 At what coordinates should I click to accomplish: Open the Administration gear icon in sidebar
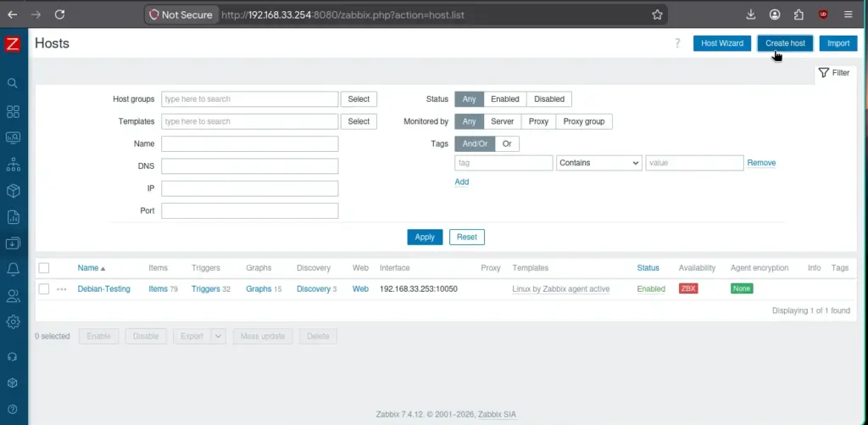(x=13, y=322)
